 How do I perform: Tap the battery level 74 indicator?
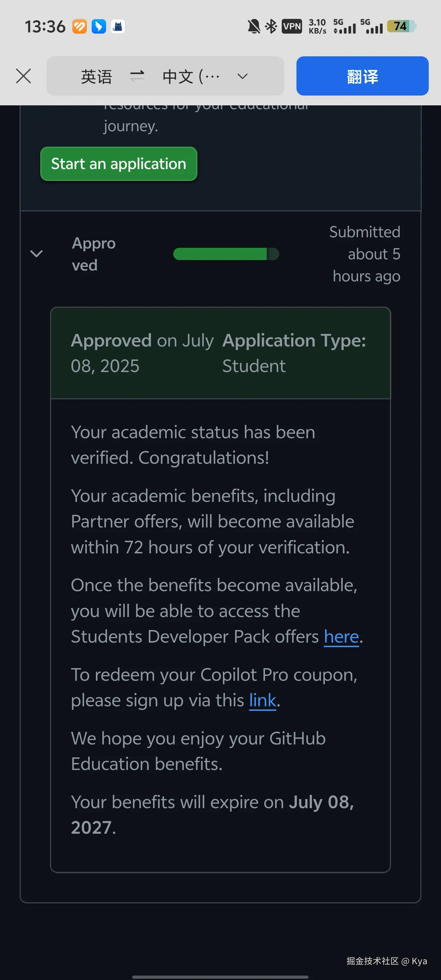401,26
